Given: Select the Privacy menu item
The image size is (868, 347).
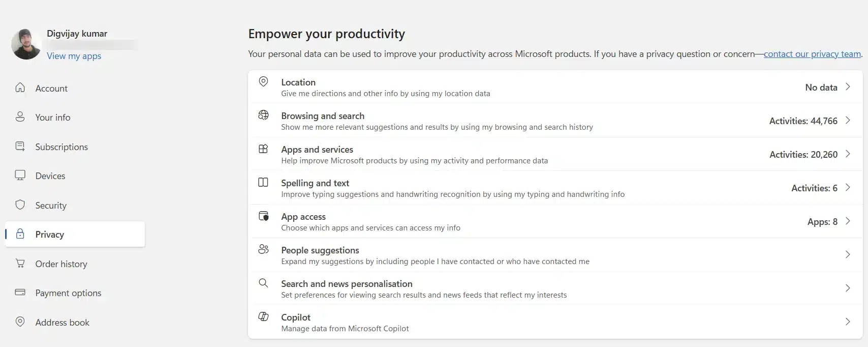Looking at the screenshot, I should [x=75, y=234].
